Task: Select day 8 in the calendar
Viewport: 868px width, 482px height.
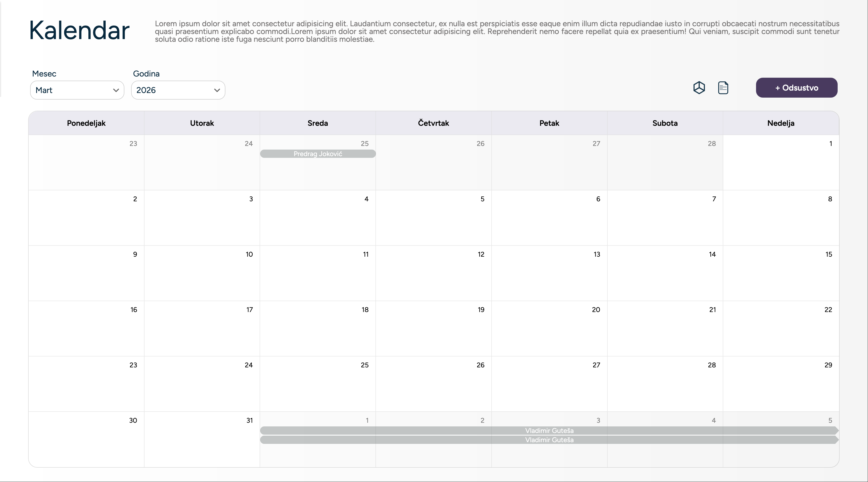Action: coord(781,218)
